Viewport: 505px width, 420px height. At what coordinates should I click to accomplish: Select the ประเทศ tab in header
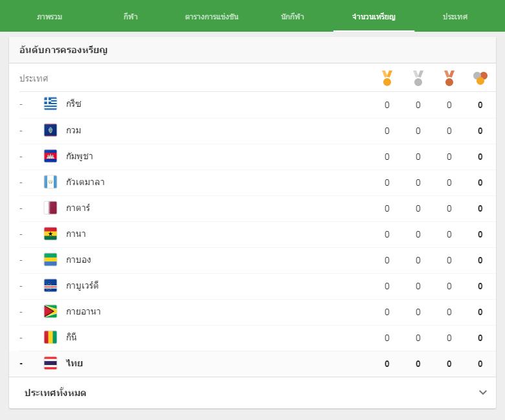(x=454, y=16)
